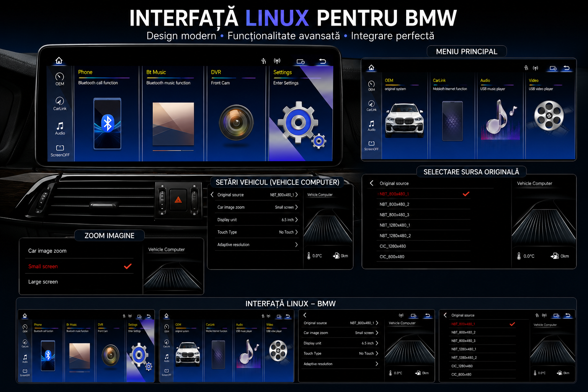Image resolution: width=588 pixels, height=392 pixels.
Task: Click the Bt Music progress bar under the album art
Action: point(173,150)
